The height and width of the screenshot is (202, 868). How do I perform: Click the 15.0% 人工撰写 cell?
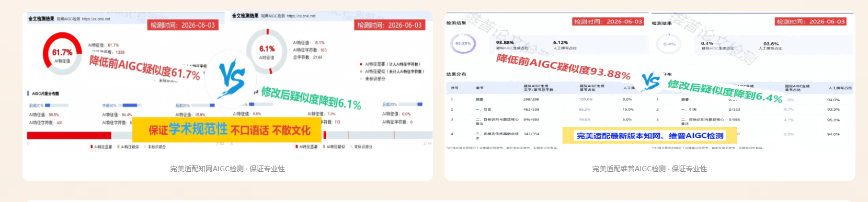[x=628, y=110]
